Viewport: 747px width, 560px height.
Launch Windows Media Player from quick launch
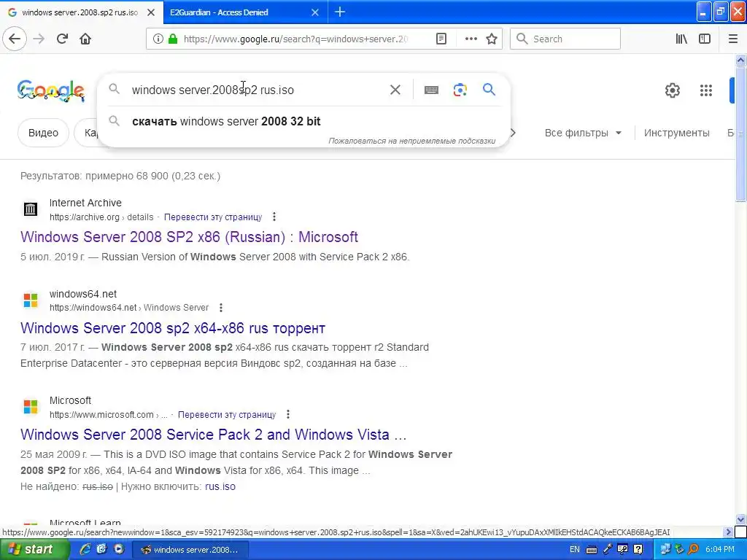coord(119,549)
